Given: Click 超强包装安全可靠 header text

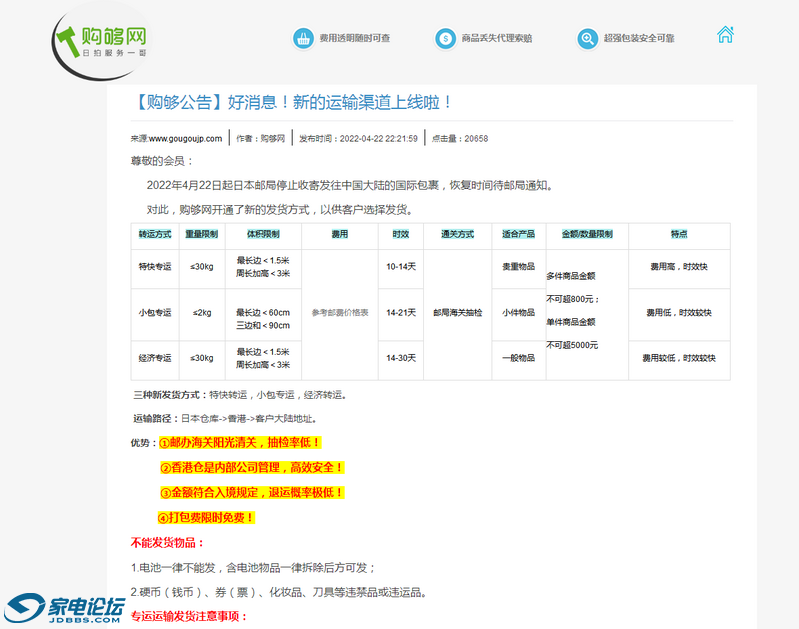Looking at the screenshot, I should 639,38.
